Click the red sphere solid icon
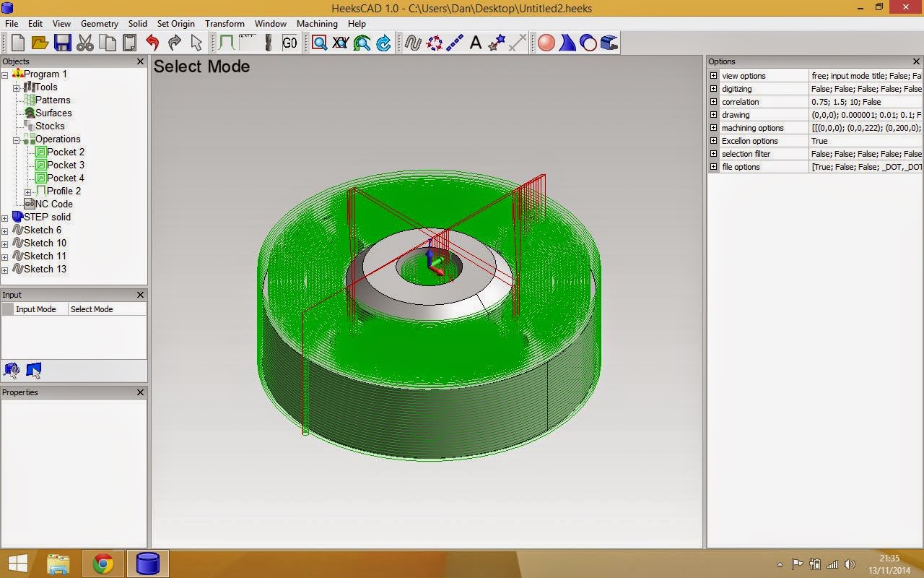The height and width of the screenshot is (578, 924). [546, 43]
